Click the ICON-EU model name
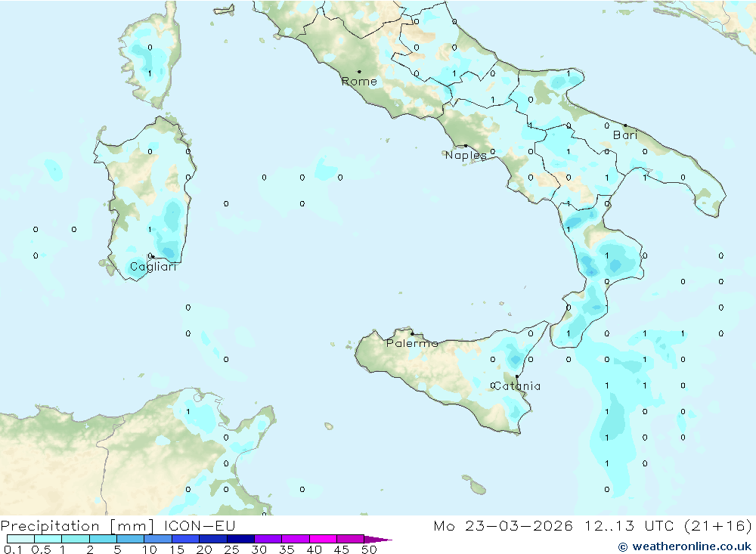 pyautogui.click(x=200, y=526)
